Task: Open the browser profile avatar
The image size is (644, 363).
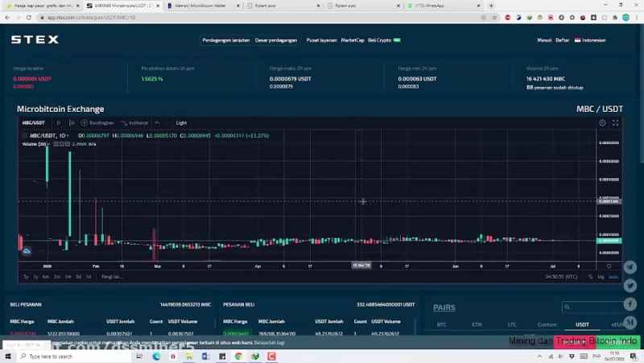Action: (x=626, y=17)
